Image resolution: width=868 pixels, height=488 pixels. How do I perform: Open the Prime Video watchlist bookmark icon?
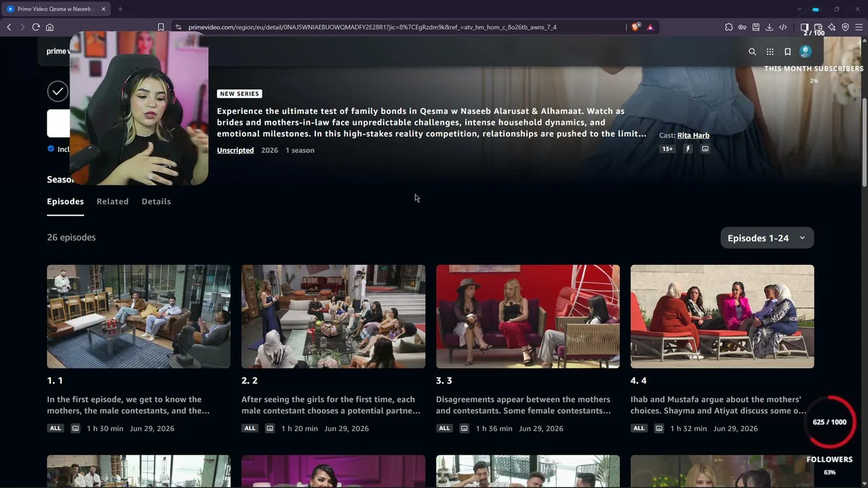[x=787, y=52]
